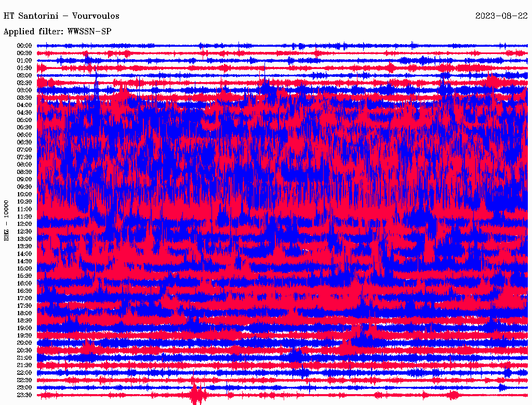The width and height of the screenshot is (532, 405).
Task: Click the 06:30 time label
Action: coord(24,142)
